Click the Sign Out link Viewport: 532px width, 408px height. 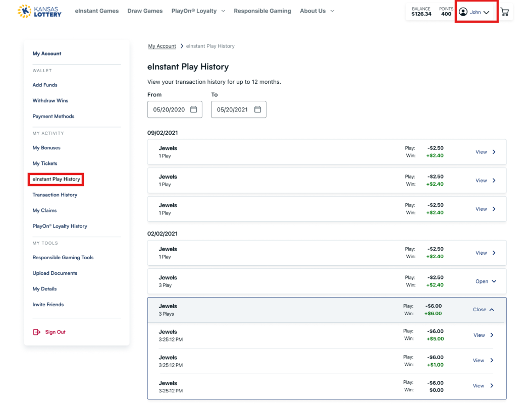click(56, 332)
